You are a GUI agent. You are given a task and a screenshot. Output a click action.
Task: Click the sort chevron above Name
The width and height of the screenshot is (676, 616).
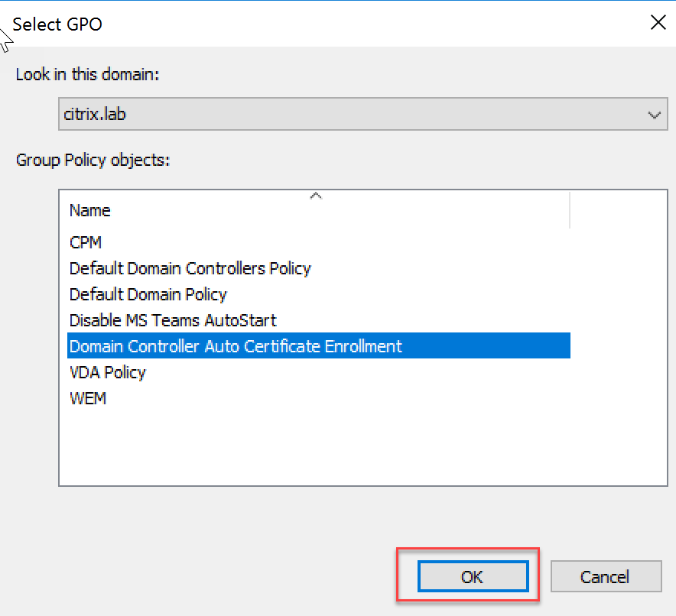coord(315,196)
